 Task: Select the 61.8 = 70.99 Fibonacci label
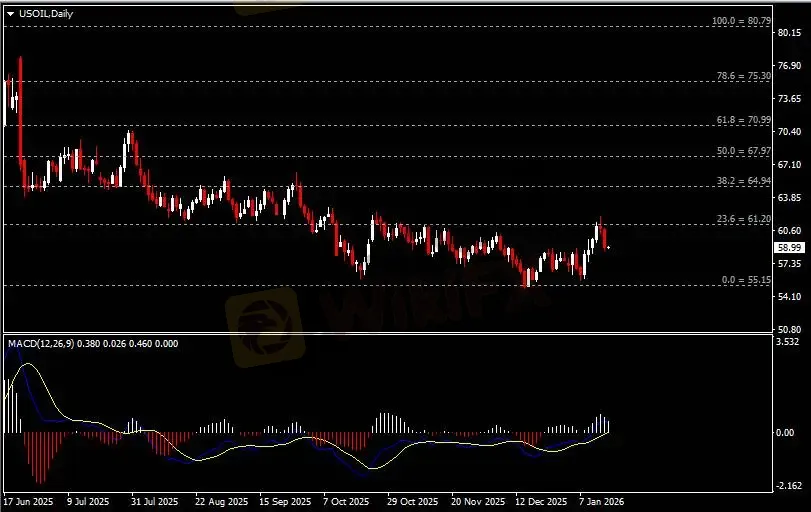pos(744,120)
